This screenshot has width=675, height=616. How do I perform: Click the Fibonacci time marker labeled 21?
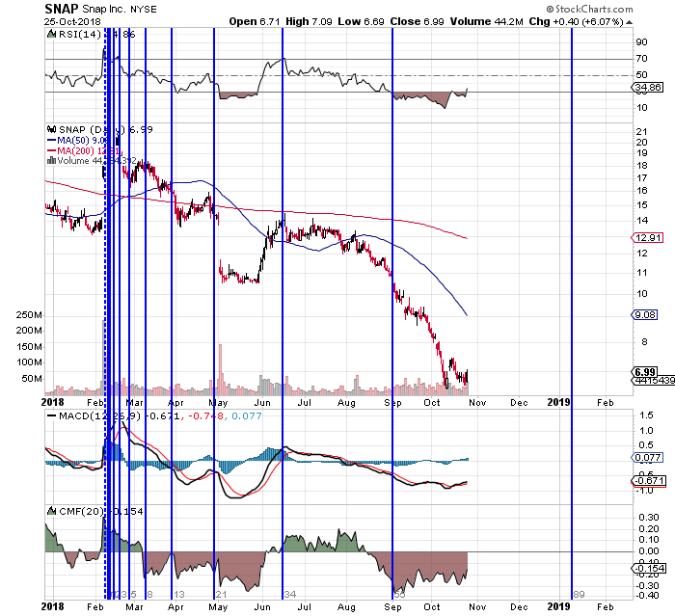221,595
